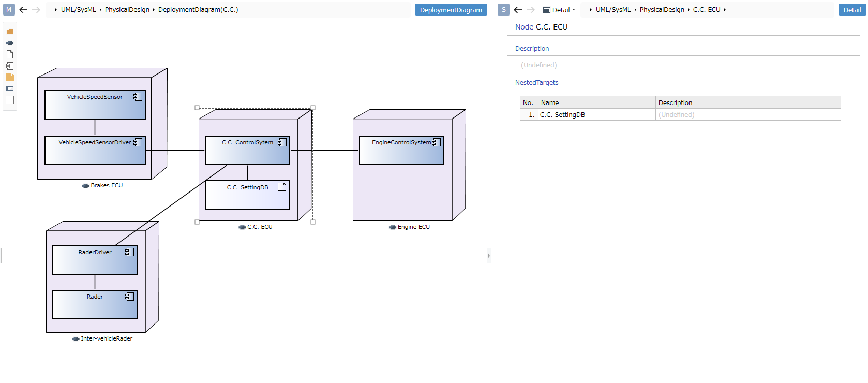Click the M panel badge
Image resolution: width=868 pixels, height=383 pixels.
point(9,9)
